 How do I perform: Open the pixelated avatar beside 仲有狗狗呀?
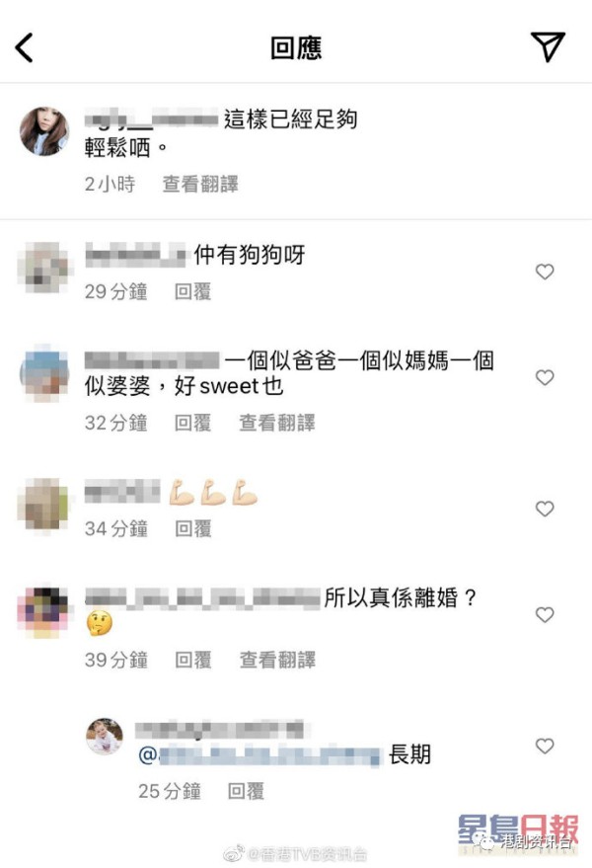coord(44,268)
